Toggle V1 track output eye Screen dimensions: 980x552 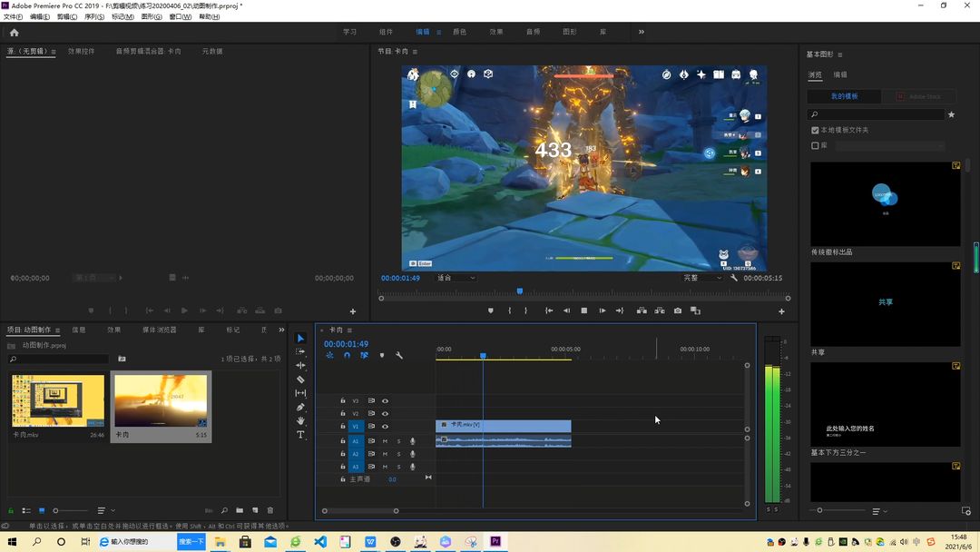point(385,427)
